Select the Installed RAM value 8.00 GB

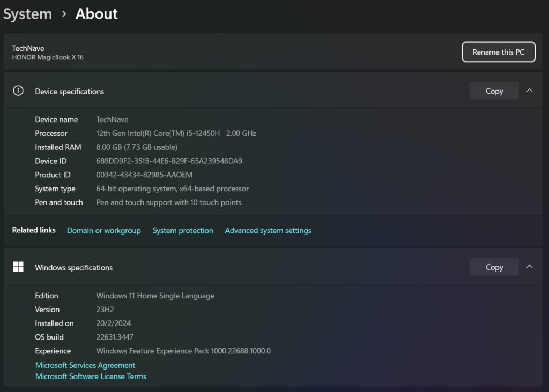137,147
